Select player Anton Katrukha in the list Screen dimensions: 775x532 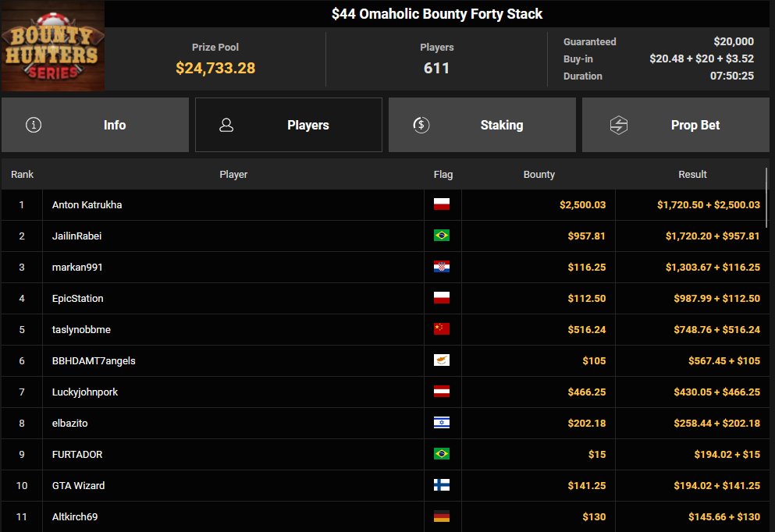(x=87, y=205)
